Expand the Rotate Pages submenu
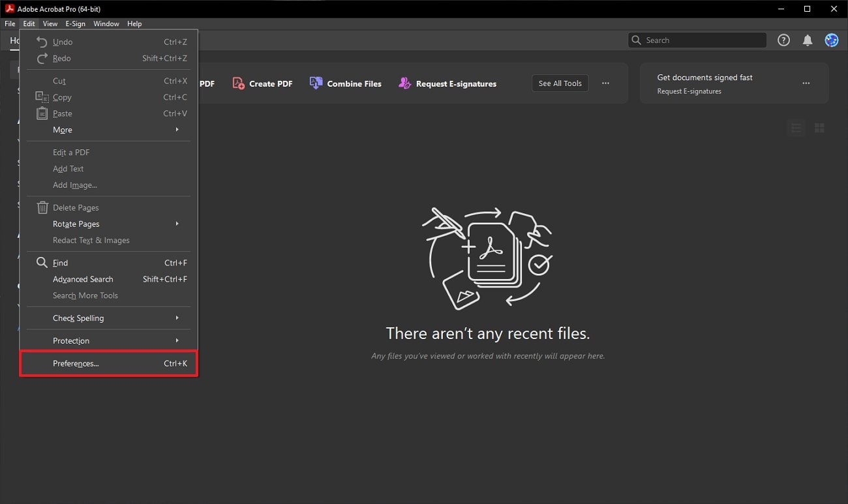Viewport: 848px width, 504px height. click(x=108, y=224)
